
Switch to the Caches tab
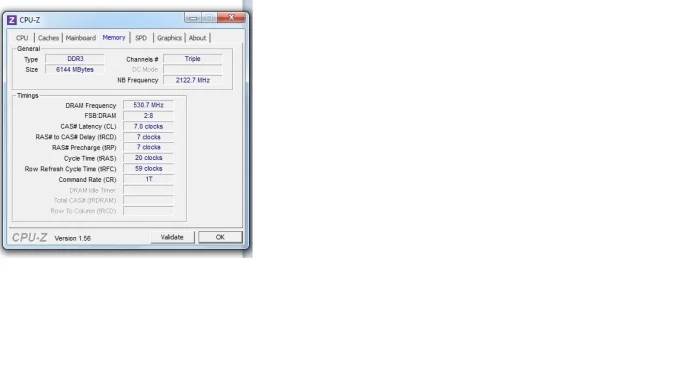point(48,38)
